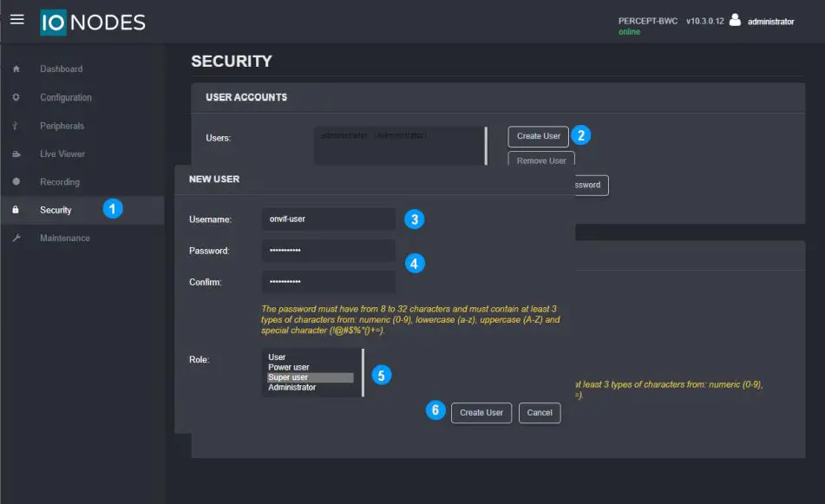Focus the Password input field

(x=329, y=251)
